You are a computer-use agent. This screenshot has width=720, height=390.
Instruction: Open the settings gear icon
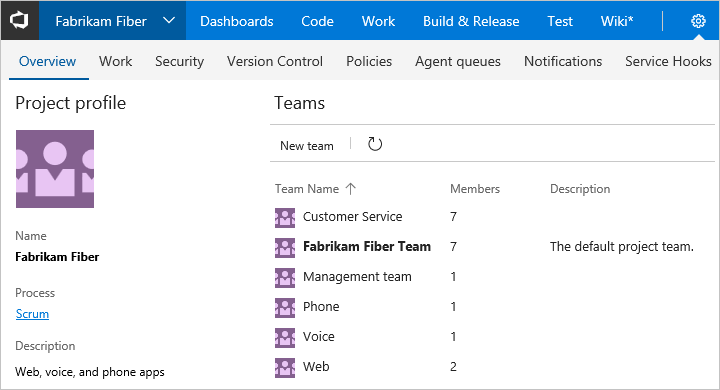(698, 21)
